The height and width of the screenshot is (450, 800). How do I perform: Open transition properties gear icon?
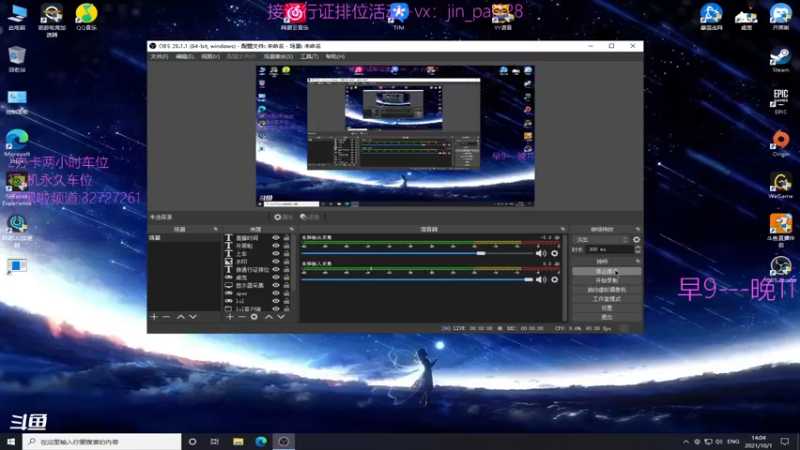pyautogui.click(x=636, y=239)
